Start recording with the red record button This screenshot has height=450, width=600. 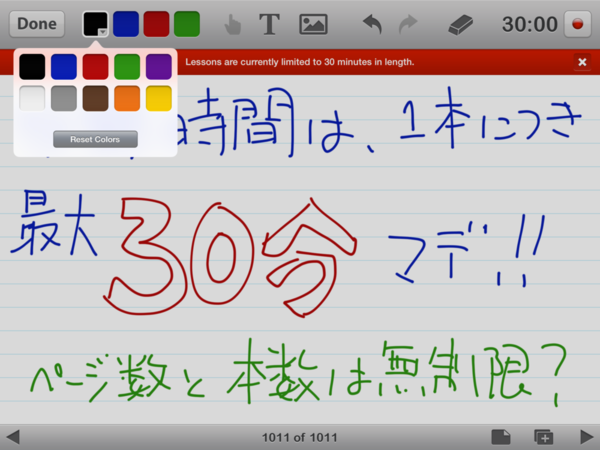[577, 24]
